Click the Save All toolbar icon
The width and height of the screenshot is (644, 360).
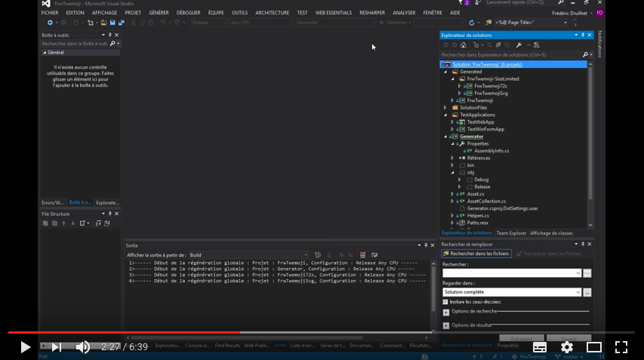click(x=121, y=23)
